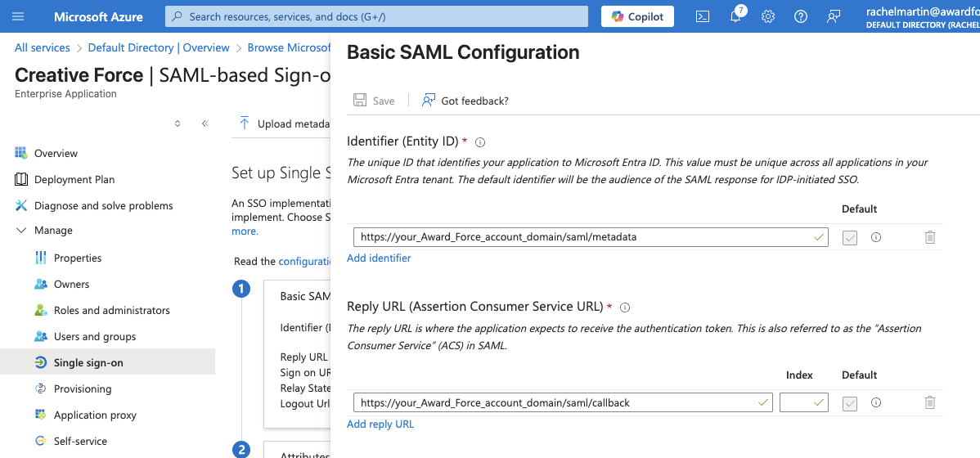980x458 pixels.
Task: Click the Owners people icon
Action: (x=41, y=284)
